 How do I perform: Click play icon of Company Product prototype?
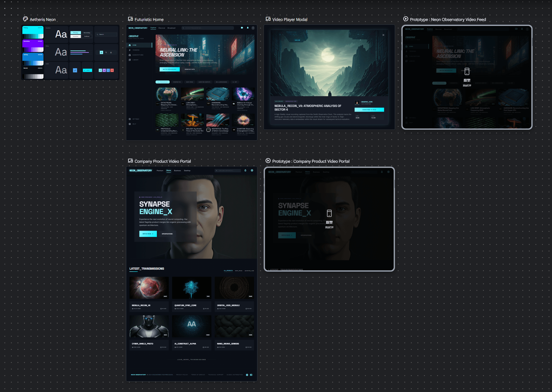268,161
